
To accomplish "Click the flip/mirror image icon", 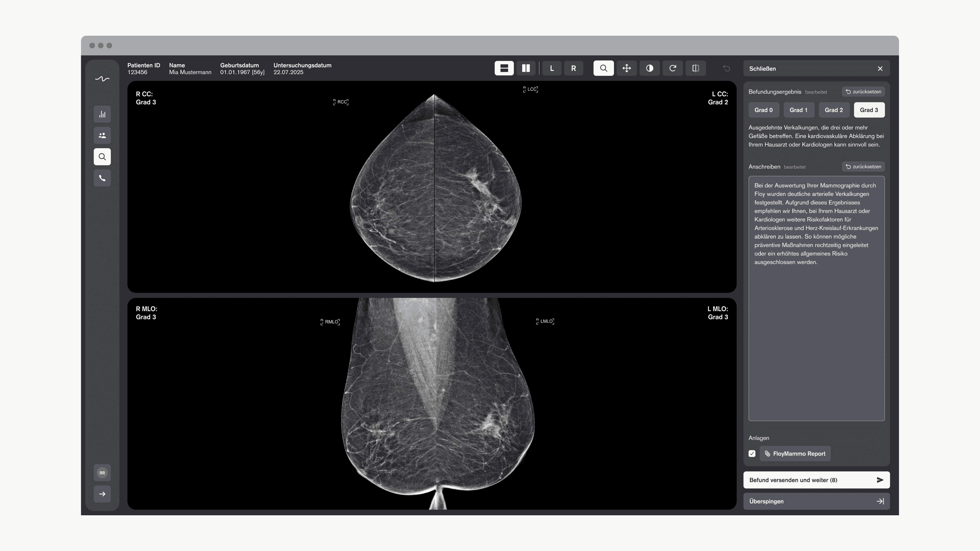I will click(695, 68).
